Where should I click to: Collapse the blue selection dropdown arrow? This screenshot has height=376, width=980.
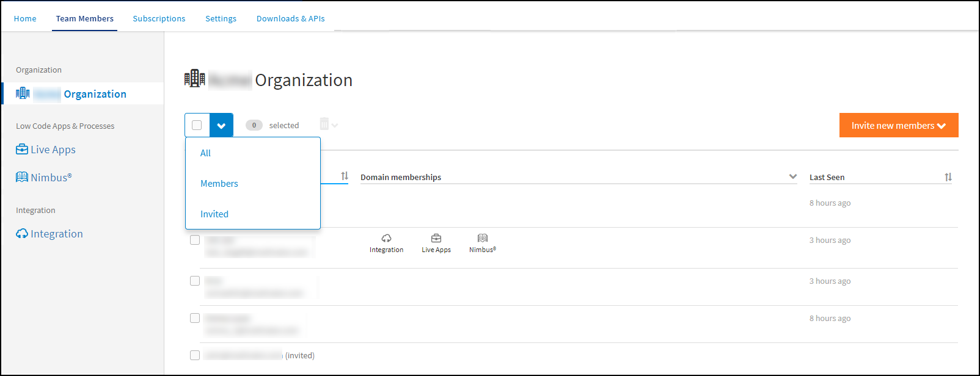(x=221, y=125)
